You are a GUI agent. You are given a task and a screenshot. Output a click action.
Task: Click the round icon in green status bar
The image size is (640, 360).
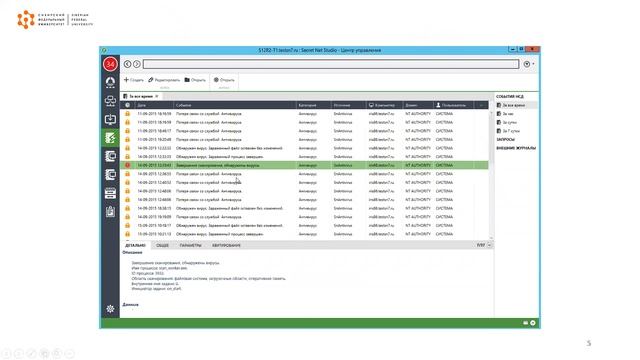coord(533,323)
